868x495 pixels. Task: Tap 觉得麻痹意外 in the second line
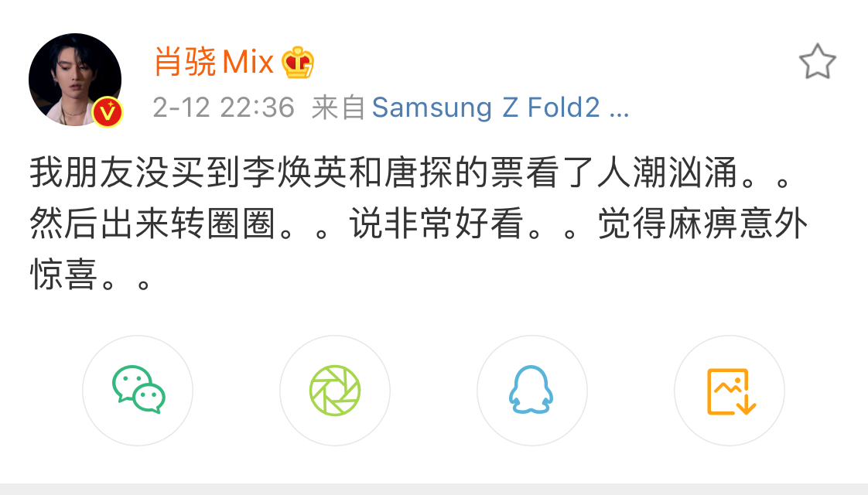pos(702,224)
